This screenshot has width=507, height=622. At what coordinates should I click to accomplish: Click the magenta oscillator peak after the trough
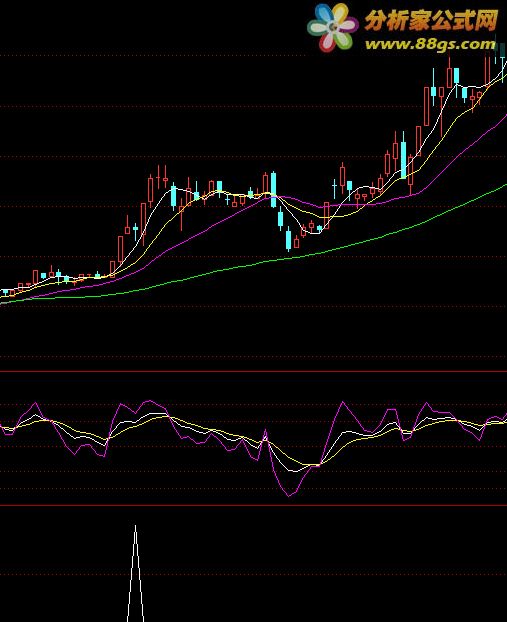[x=343, y=403]
